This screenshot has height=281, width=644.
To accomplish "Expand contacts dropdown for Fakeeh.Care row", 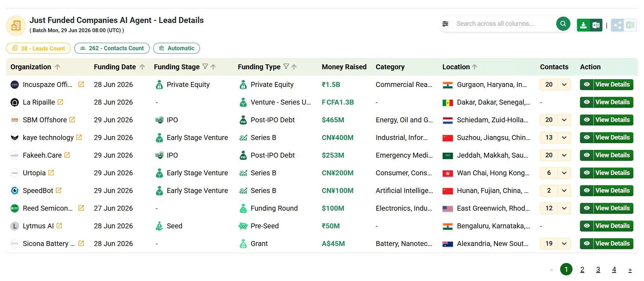I will pos(564,155).
